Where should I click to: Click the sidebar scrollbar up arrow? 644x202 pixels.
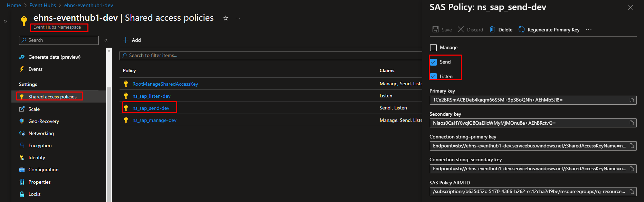coord(109,51)
